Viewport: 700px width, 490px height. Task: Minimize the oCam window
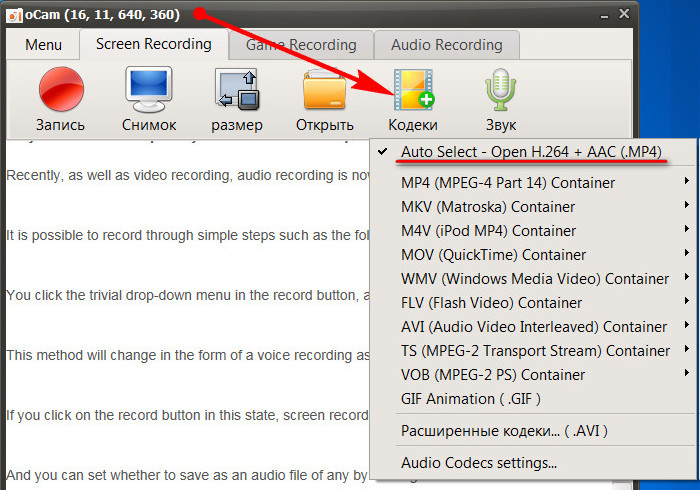click(604, 16)
